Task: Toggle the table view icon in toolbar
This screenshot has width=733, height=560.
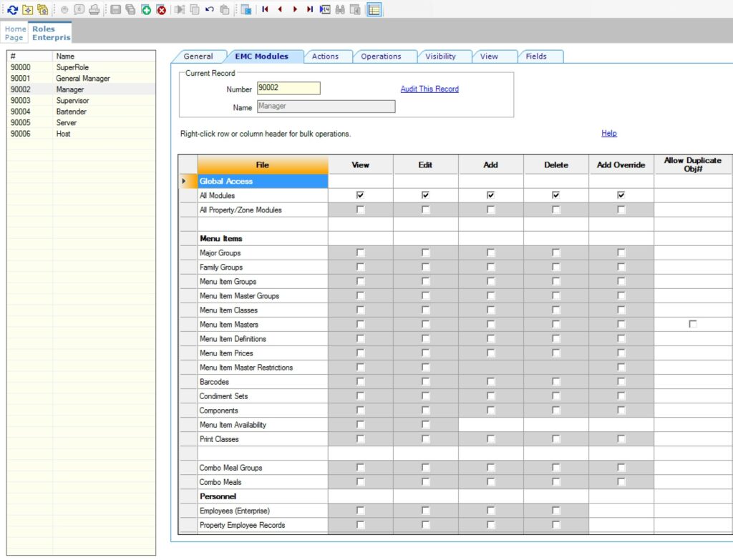Action: [374, 9]
